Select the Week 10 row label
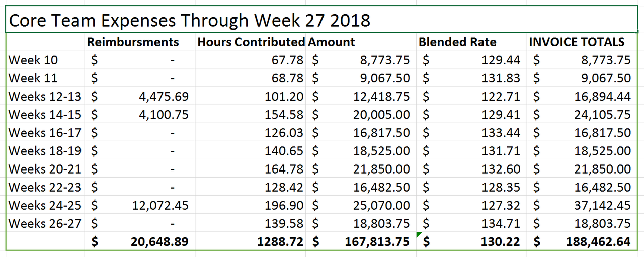Viewport: 644px width, 257px height. (x=45, y=60)
